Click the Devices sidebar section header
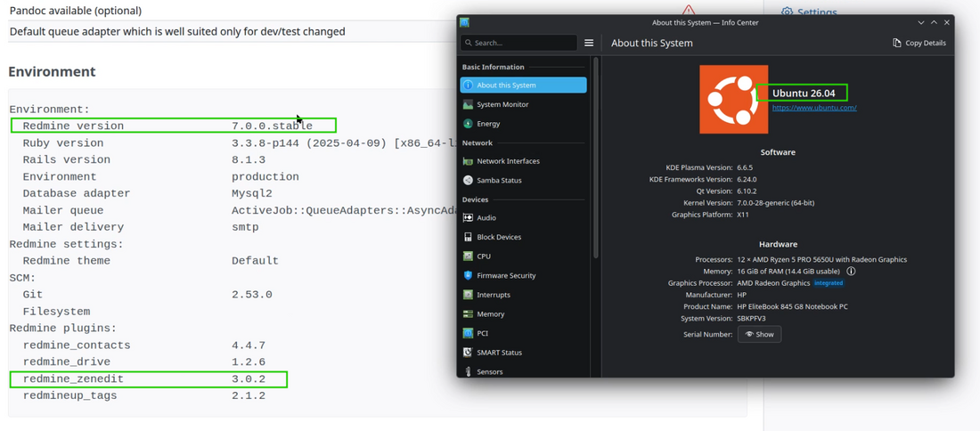980x431 pixels. [x=475, y=199]
